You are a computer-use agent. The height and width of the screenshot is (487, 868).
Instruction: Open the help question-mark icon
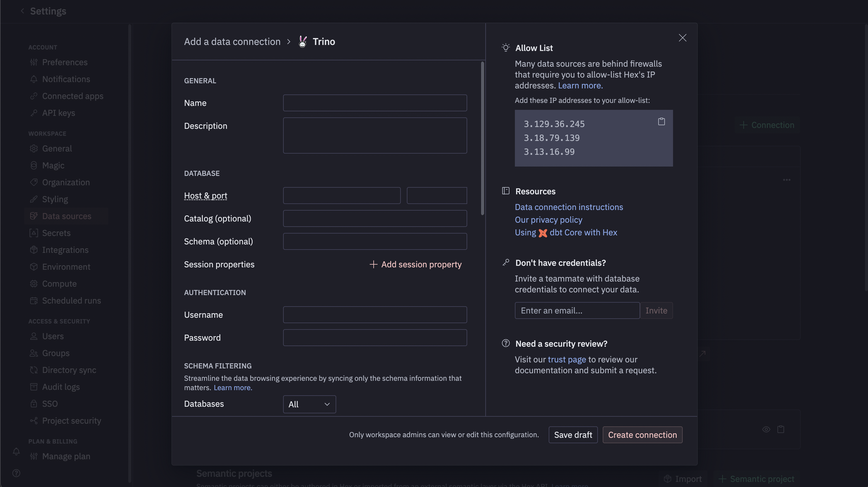[x=16, y=473]
